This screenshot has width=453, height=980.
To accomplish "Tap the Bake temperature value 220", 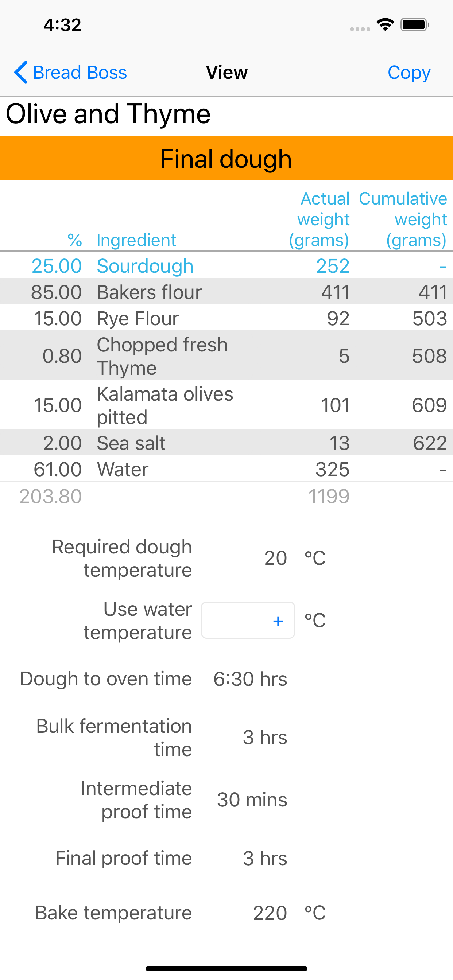I will pos(270,913).
